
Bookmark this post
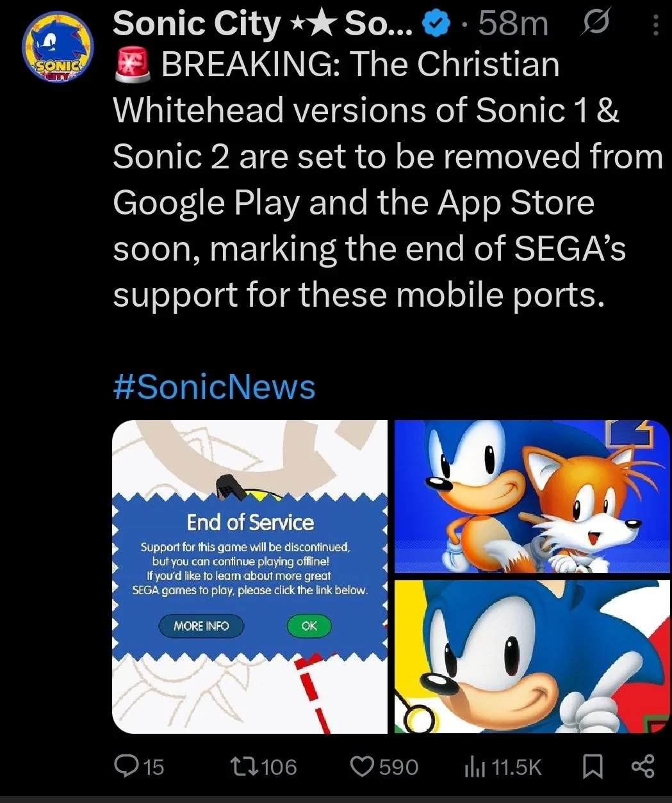(x=592, y=766)
